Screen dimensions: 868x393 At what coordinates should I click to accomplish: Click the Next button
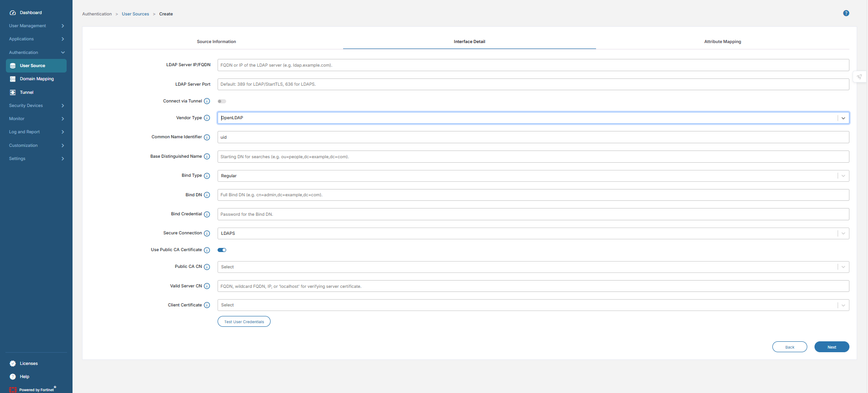click(831, 347)
